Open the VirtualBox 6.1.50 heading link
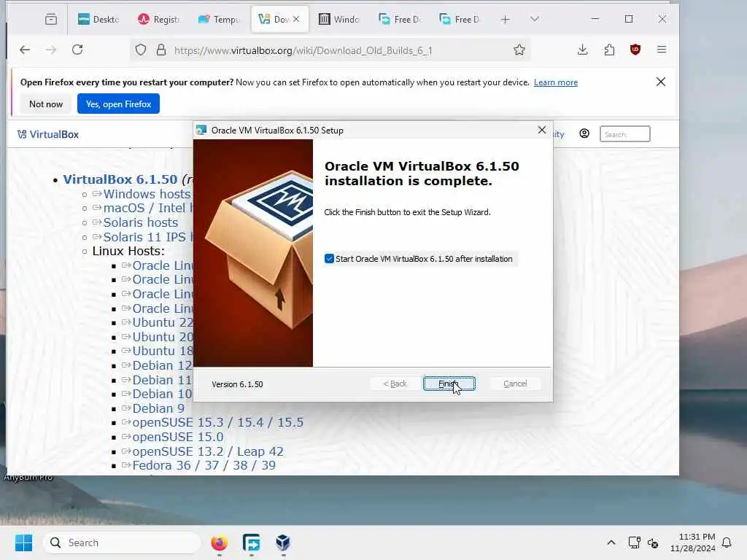Viewport: 747px width, 560px height. click(120, 179)
